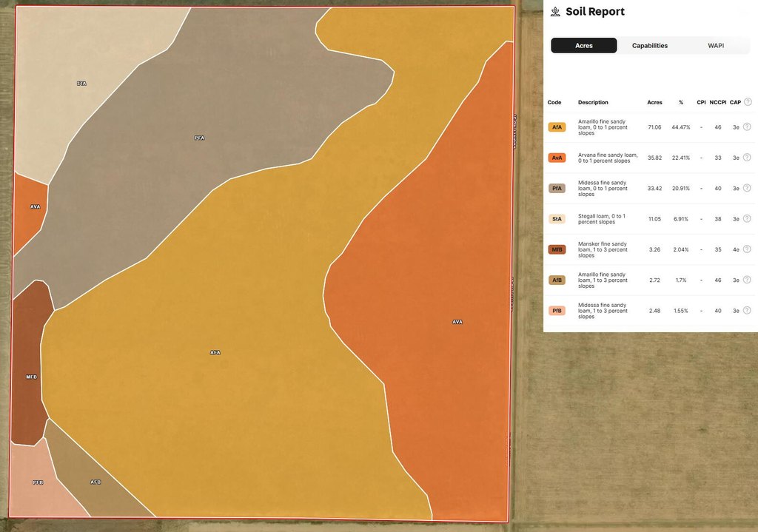
Task: Click the Soil Report layers icon
Action: [556, 12]
